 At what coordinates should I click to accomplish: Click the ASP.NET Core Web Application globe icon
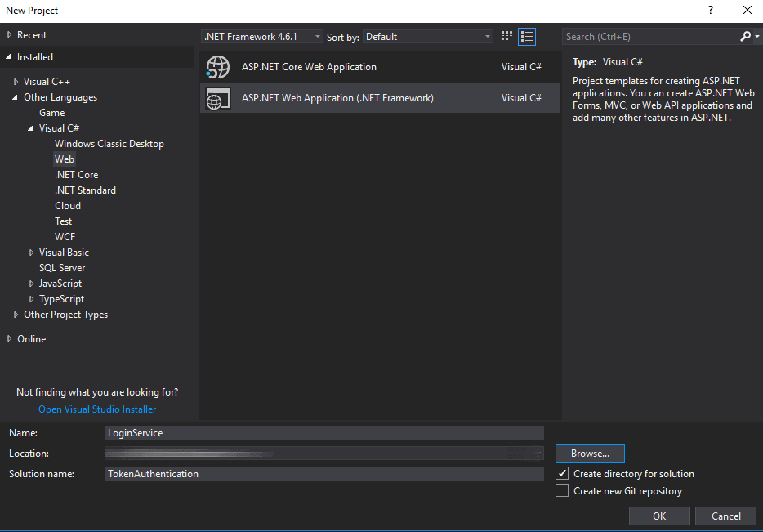click(217, 67)
